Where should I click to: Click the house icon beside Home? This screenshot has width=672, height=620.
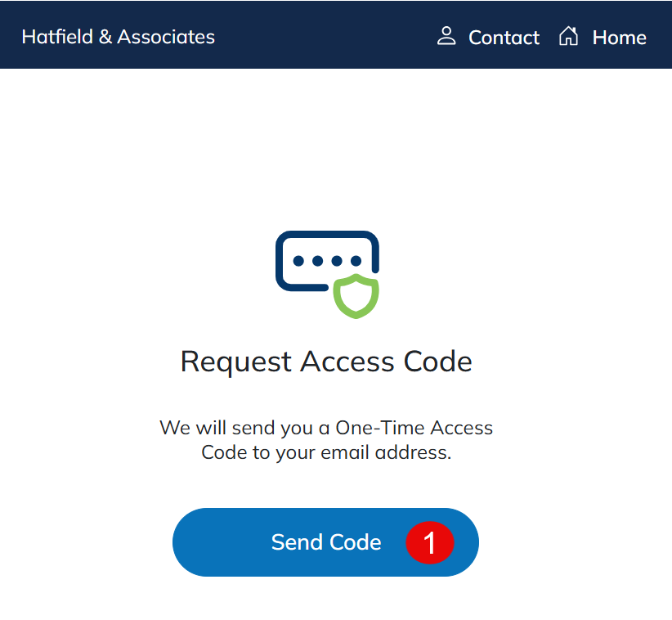click(568, 36)
